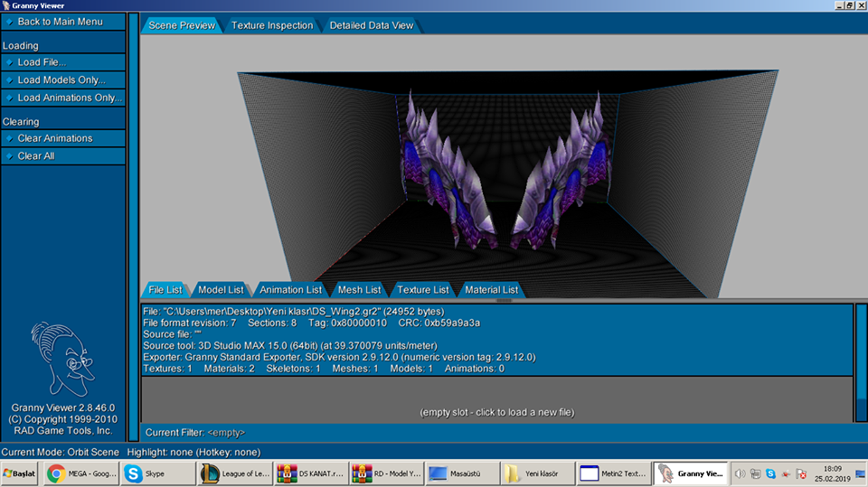Click the network devices tray icon
Screen dimensions: 868x487
coord(755,473)
